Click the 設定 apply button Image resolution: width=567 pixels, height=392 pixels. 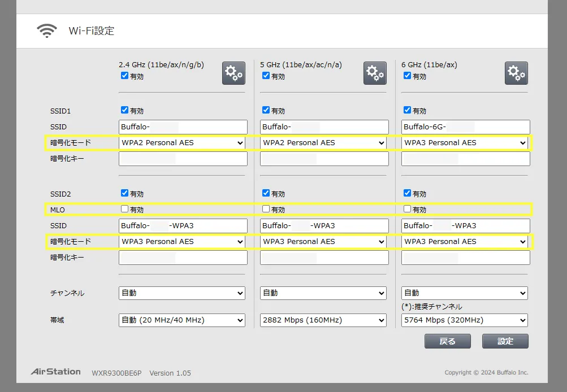point(505,341)
